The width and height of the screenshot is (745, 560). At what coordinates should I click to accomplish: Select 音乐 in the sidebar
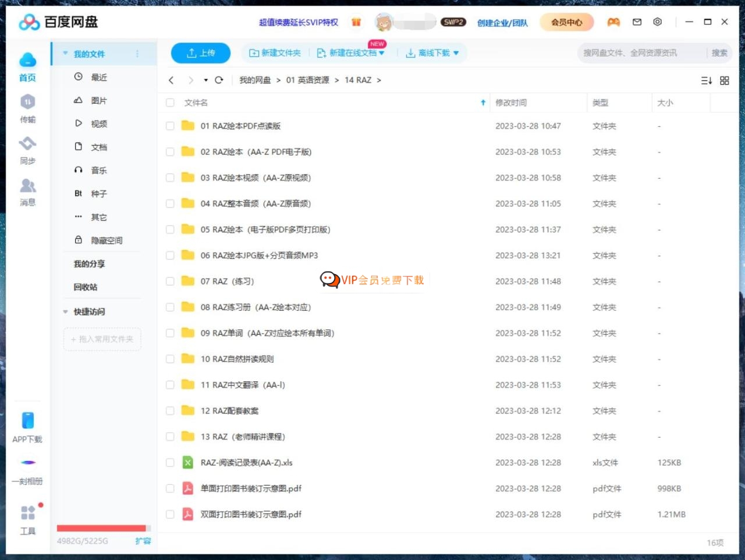coord(99,170)
